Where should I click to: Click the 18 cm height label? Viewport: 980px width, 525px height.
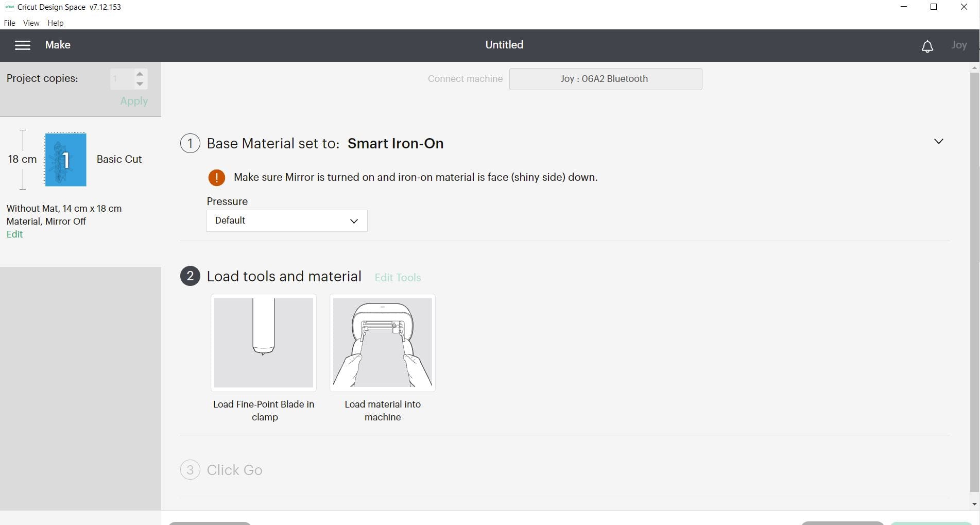tap(22, 159)
